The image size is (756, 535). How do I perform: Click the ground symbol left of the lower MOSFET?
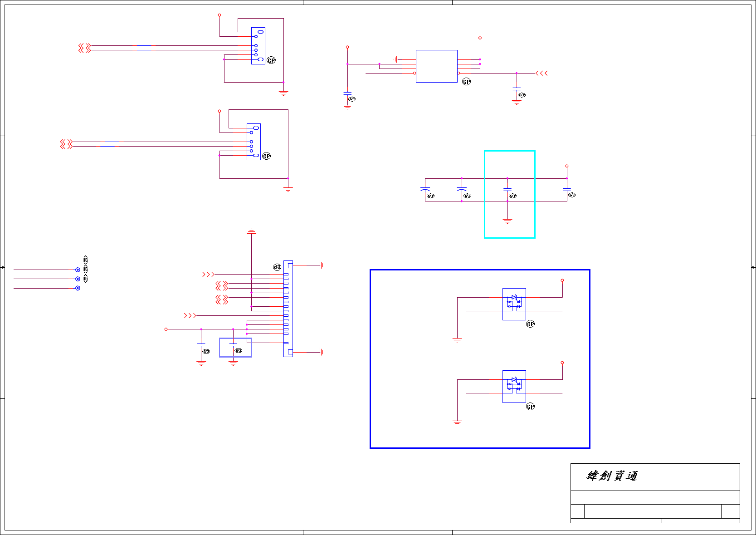(457, 423)
